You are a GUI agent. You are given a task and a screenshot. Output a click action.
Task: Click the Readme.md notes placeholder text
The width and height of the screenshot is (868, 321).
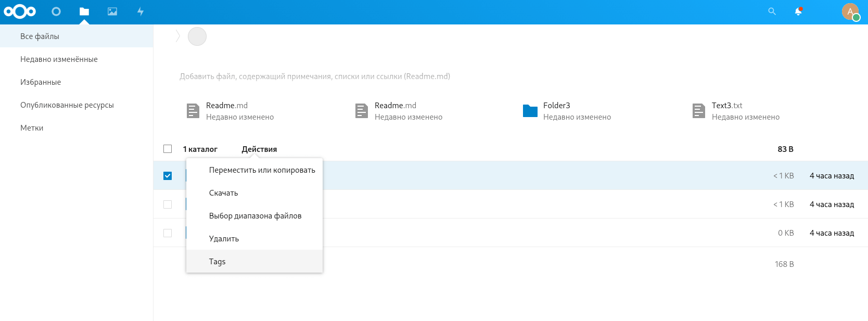point(315,76)
